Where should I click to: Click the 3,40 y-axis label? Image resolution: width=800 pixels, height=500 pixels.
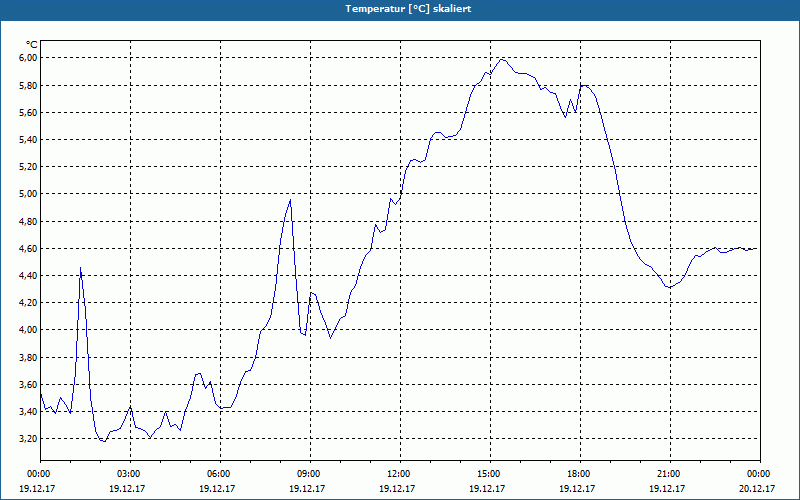pyautogui.click(x=29, y=411)
